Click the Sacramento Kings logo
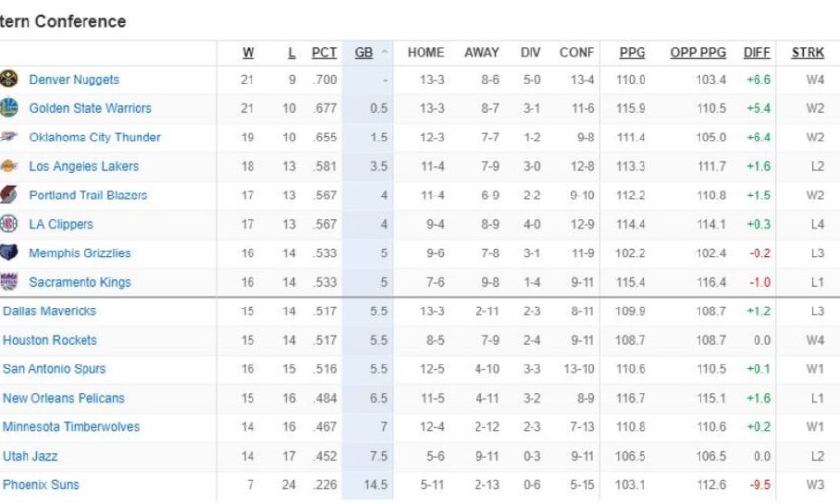 [x=9, y=282]
